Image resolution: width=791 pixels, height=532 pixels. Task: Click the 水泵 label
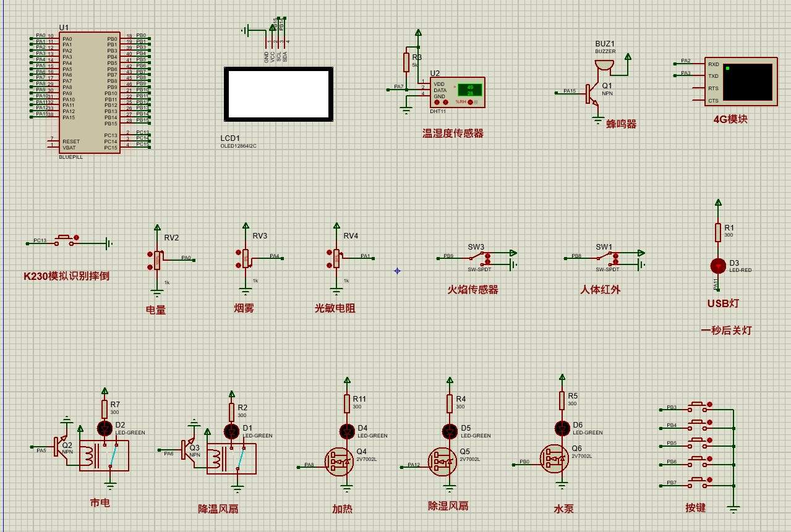coord(564,509)
